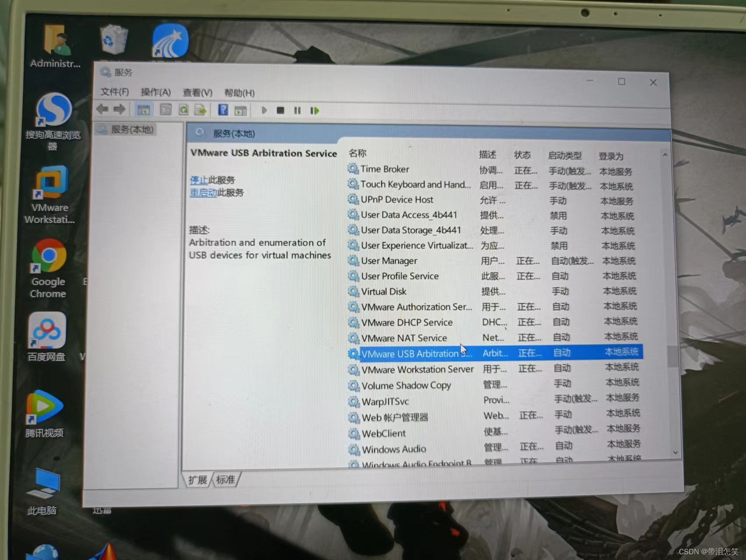The width and height of the screenshot is (746, 560).
Task: Select the Virtual Disk service
Action: point(493,291)
